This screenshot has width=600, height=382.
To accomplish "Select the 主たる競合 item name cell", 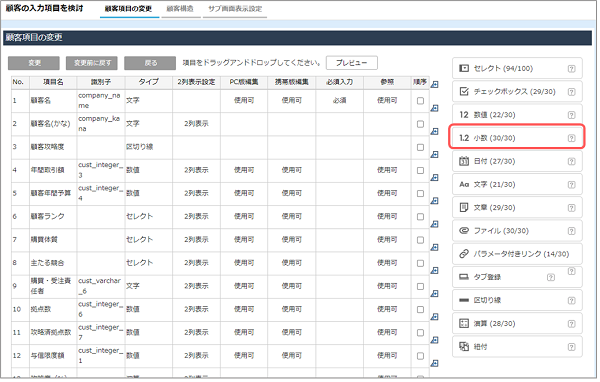I will [x=53, y=263].
